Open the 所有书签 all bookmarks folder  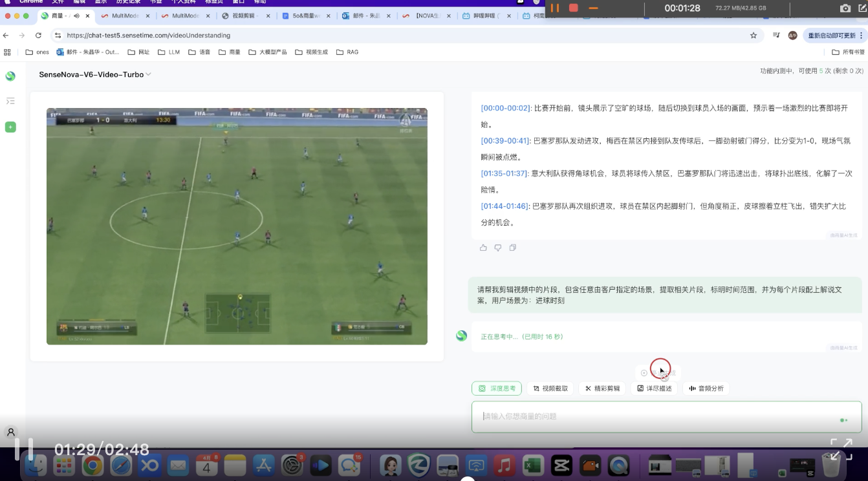pyautogui.click(x=848, y=52)
